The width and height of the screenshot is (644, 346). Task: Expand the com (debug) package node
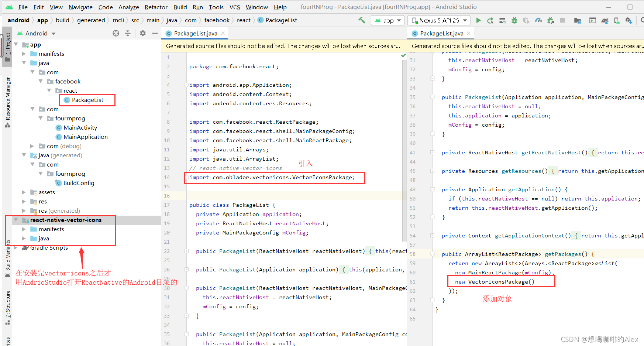(32, 146)
